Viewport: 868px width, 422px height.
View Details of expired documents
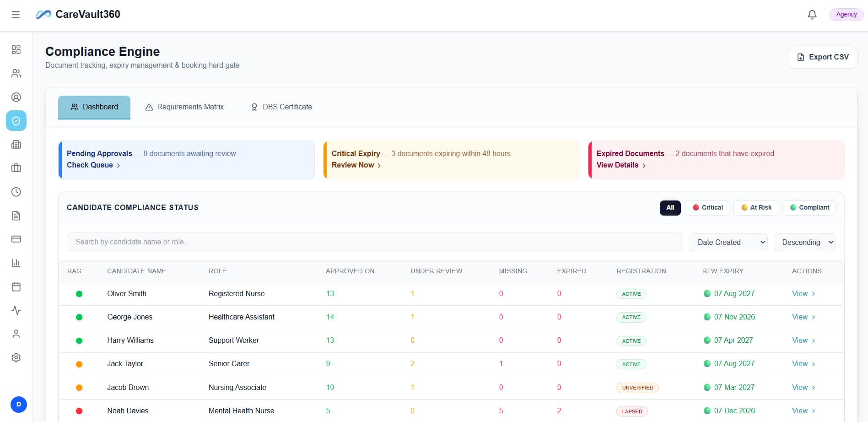click(621, 165)
